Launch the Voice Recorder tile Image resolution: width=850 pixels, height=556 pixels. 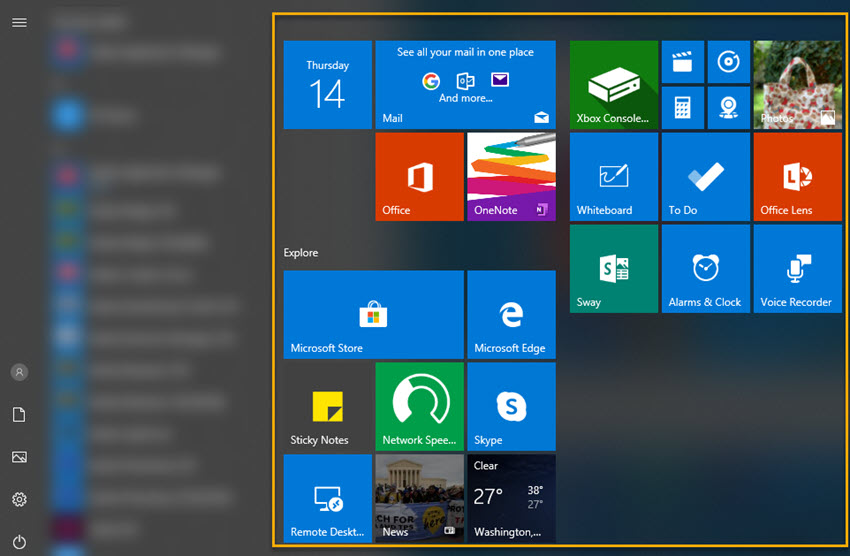pos(797,269)
